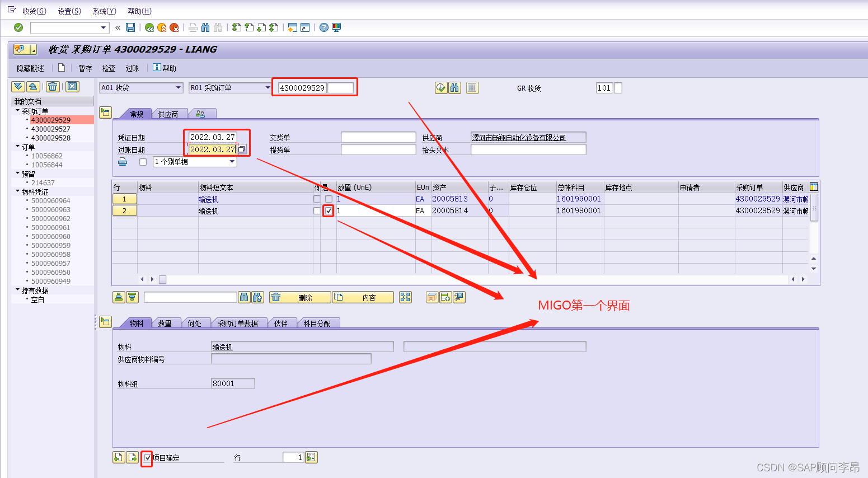
Task: Check the item OK box in row 1
Action: [x=329, y=199]
